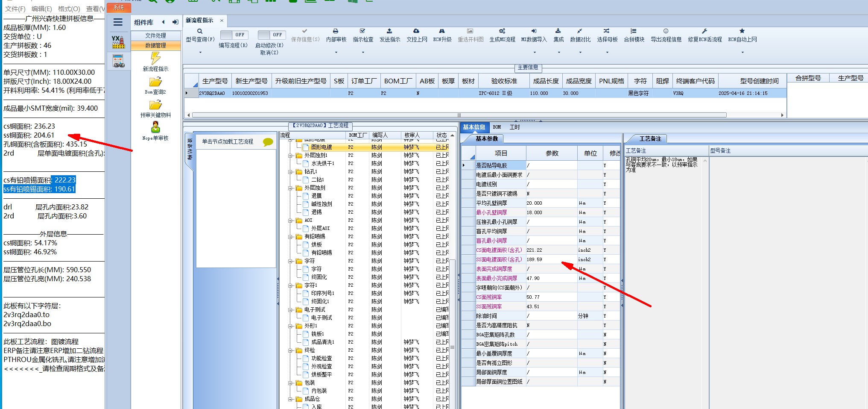Collapse the 外层蚀刻1 tree node

(290, 156)
